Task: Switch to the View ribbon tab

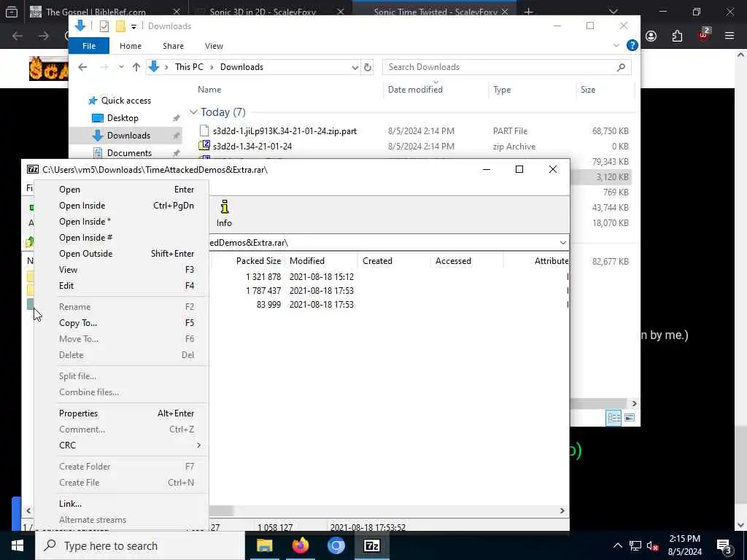Action: [x=214, y=46]
